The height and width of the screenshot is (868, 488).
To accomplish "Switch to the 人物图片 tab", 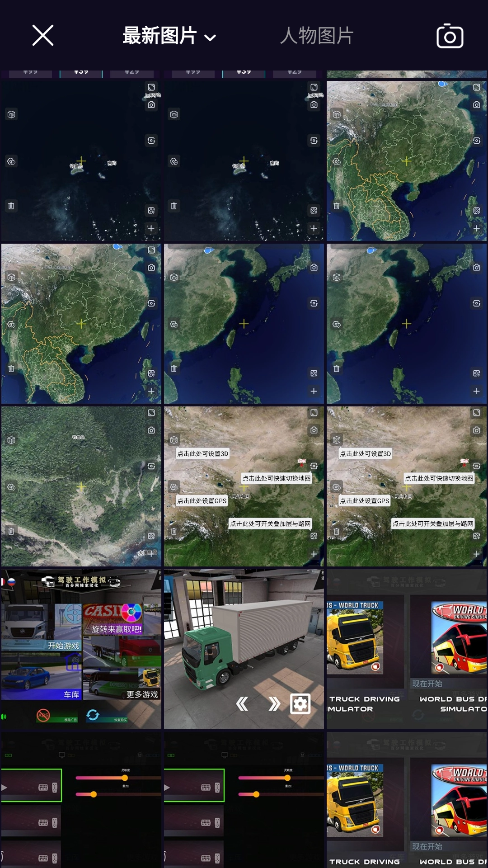I will click(x=316, y=36).
